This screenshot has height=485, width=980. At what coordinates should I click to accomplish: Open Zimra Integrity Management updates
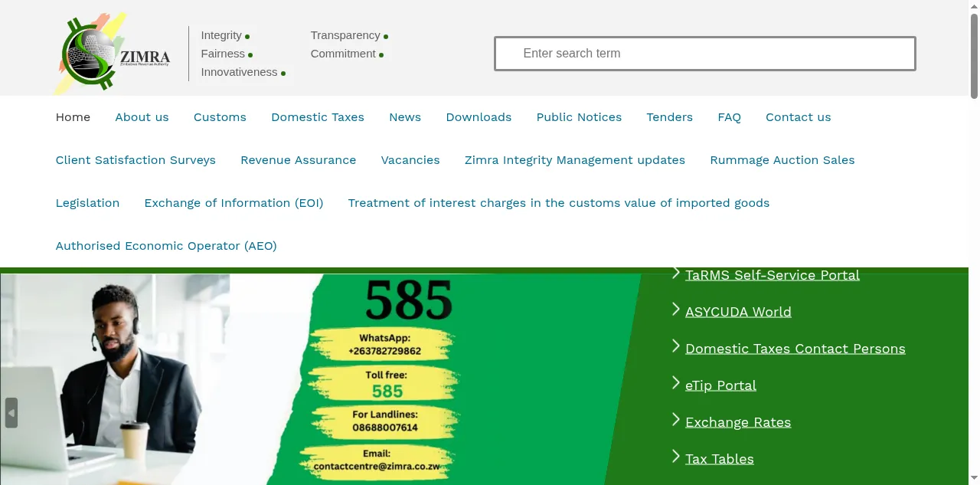click(575, 160)
